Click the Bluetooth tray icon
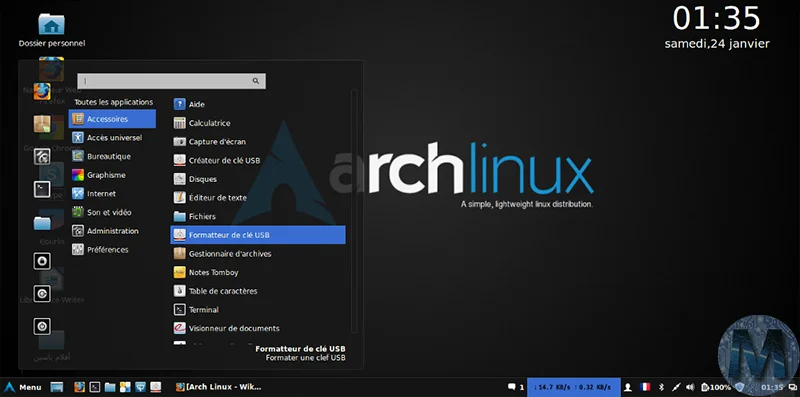This screenshot has width=800, height=397. click(662, 387)
